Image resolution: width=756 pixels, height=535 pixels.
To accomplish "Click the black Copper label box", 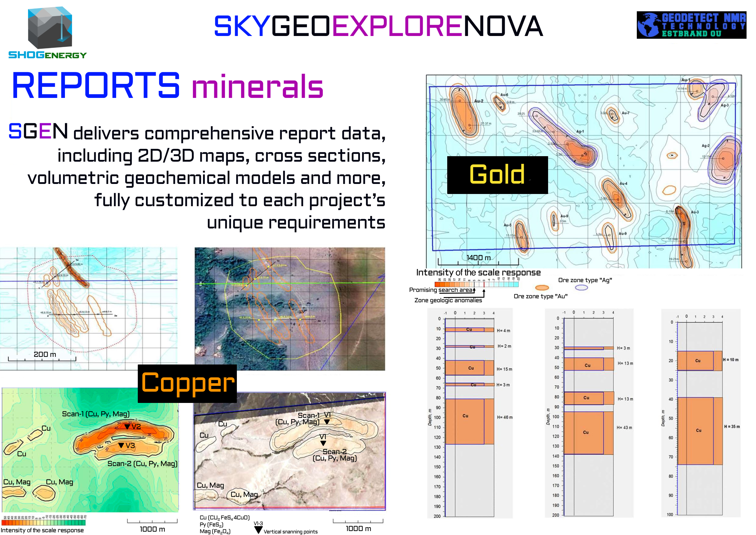I will click(x=187, y=383).
